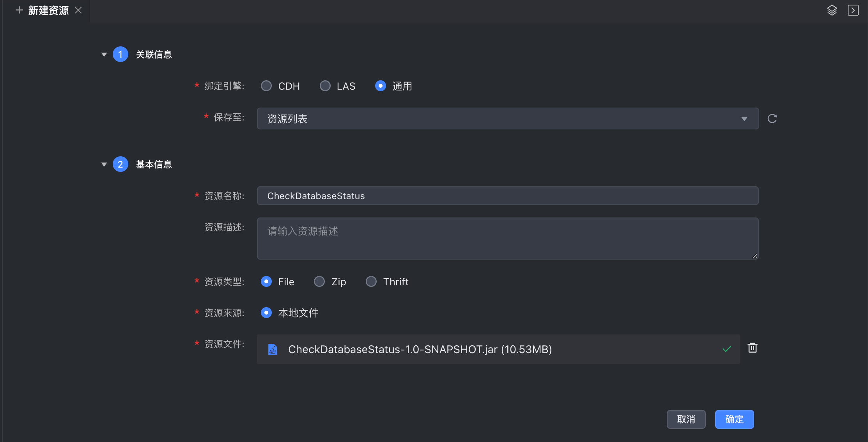Click the CheckDatabaseStatus name field
868x442 pixels.
pyautogui.click(x=507, y=196)
